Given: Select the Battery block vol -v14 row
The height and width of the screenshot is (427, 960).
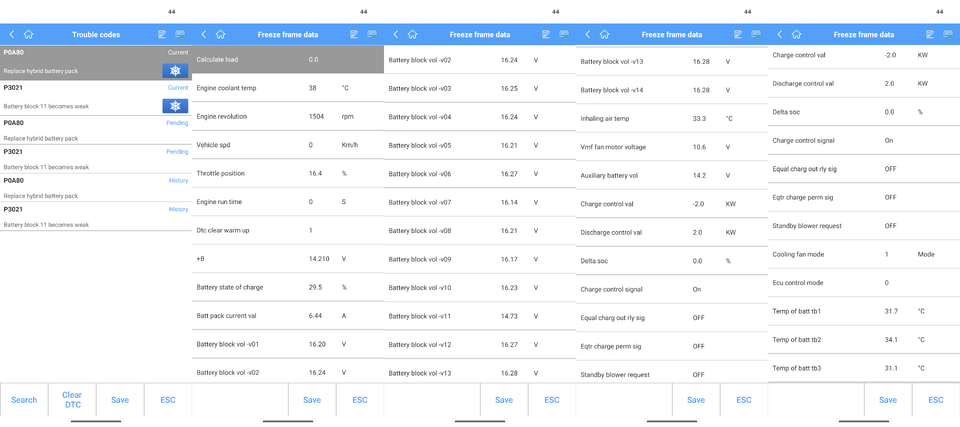Looking at the screenshot, I should [x=672, y=90].
